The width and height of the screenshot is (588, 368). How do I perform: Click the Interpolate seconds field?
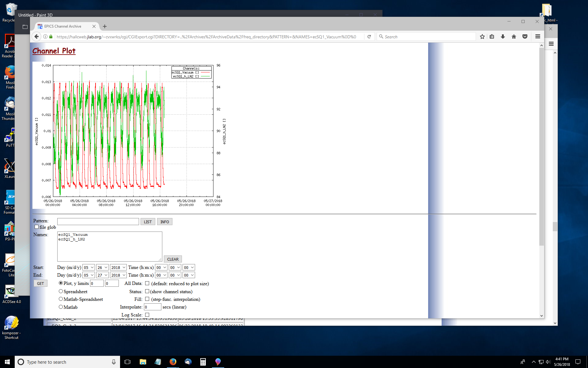point(153,307)
